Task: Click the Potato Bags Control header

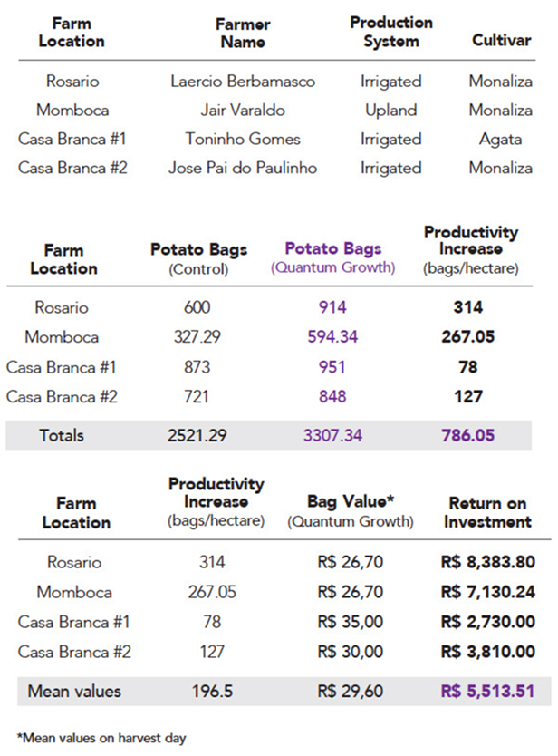Action: click(198, 257)
